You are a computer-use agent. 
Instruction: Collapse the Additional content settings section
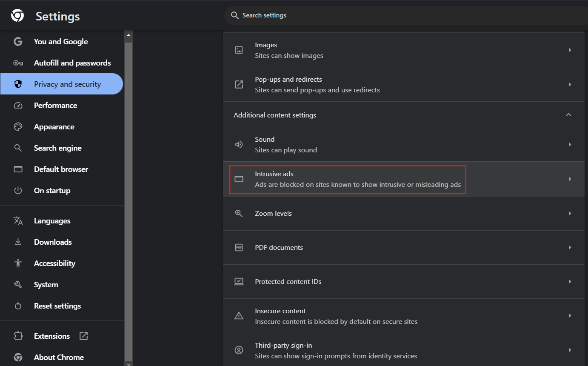(568, 115)
